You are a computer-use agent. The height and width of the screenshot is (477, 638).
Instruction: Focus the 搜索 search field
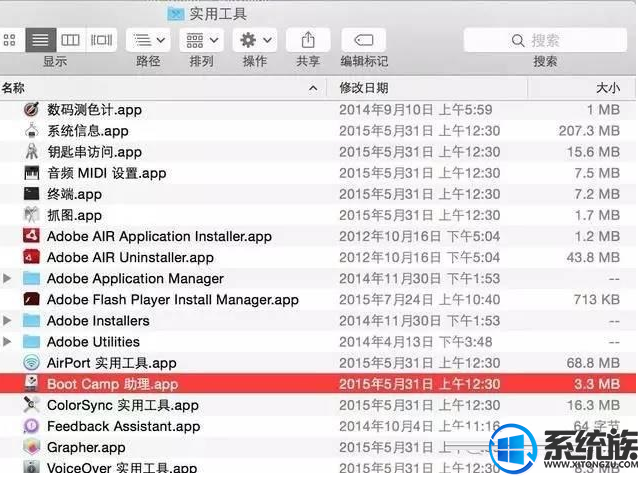coord(545,40)
